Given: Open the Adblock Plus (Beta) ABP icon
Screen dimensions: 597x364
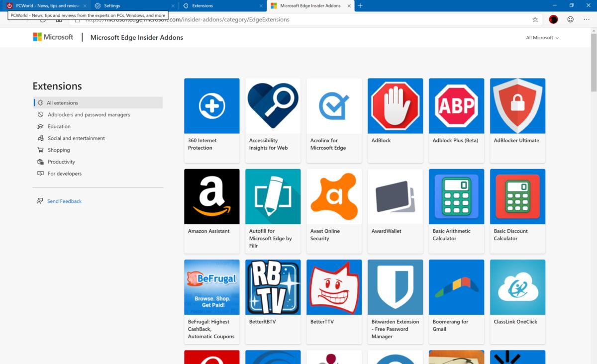Looking at the screenshot, I should coord(456,106).
